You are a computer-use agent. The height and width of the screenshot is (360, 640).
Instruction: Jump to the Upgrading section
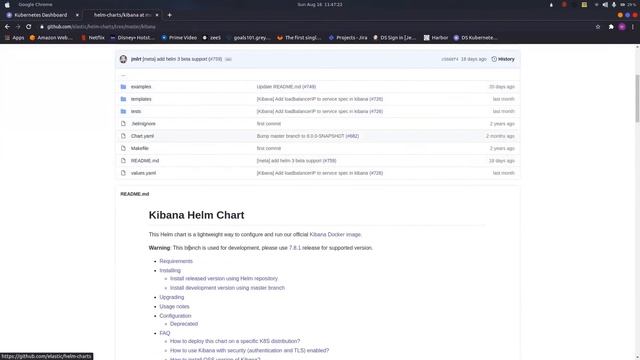171,297
